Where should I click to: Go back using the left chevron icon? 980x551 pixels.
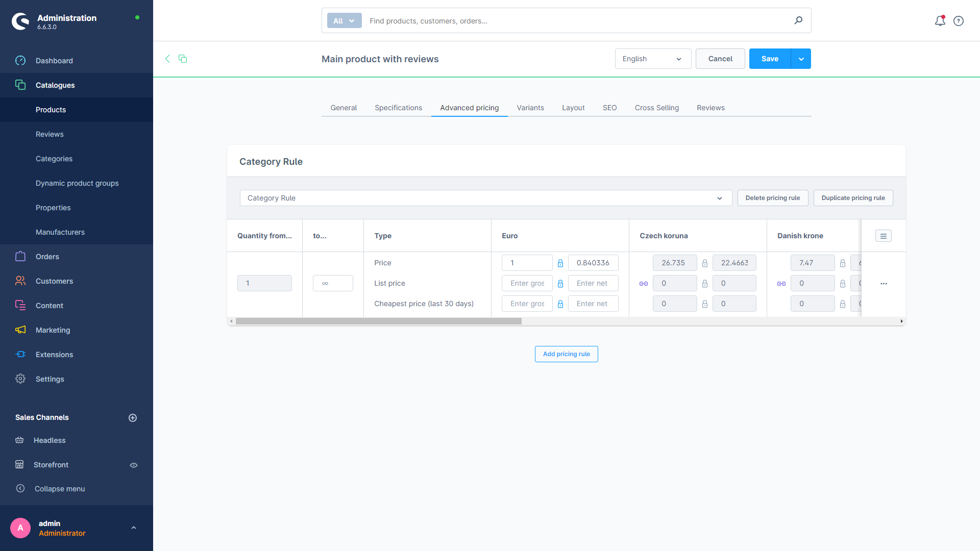(x=167, y=59)
